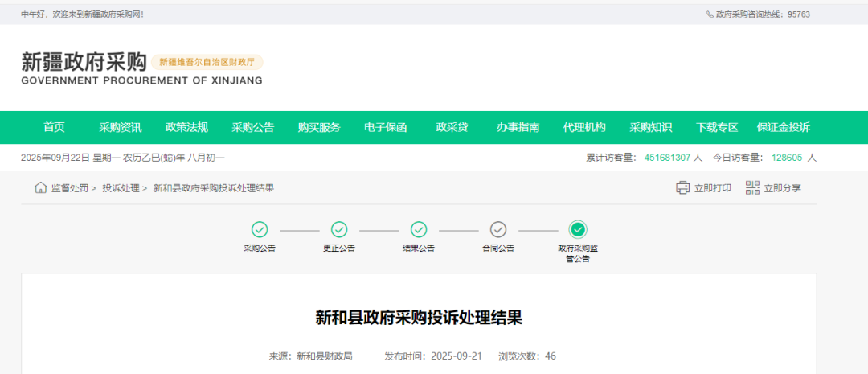Screen dimensions: 868x374
Task: Go to 政策法规 in the navigation
Action: click(186, 127)
